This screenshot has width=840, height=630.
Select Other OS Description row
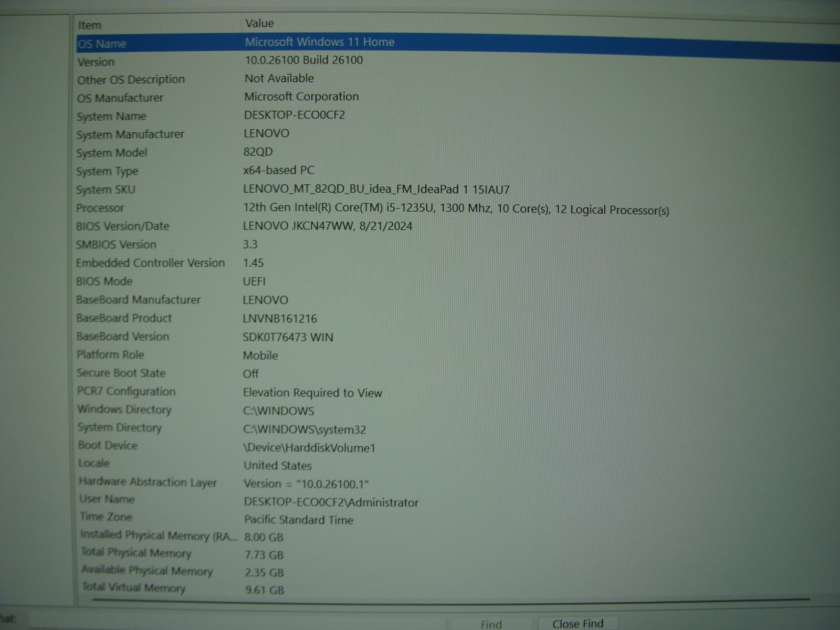pos(131,80)
